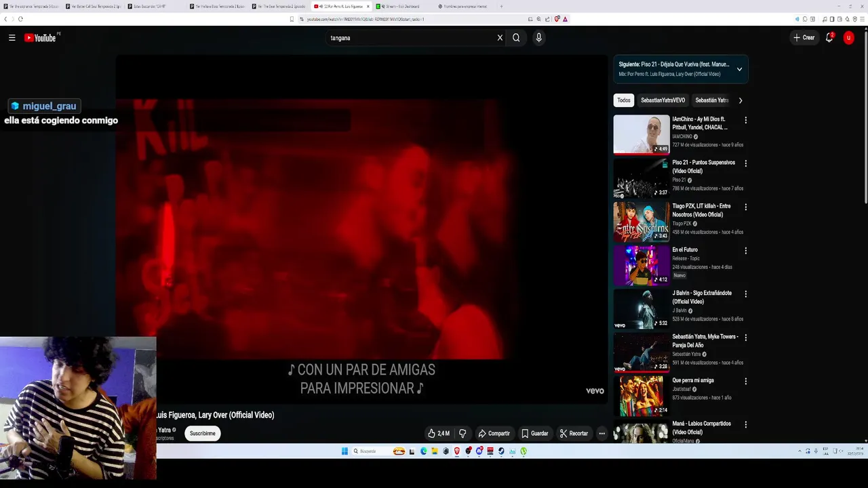This screenshot has width=868, height=488.
Task: Subscribe with the Suscribirme button
Action: (202, 433)
